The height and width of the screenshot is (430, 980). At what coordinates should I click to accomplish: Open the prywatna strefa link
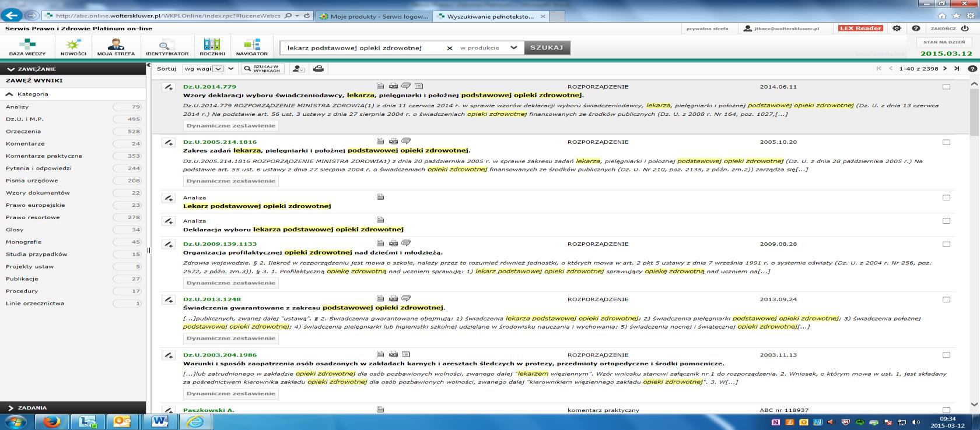pyautogui.click(x=707, y=28)
